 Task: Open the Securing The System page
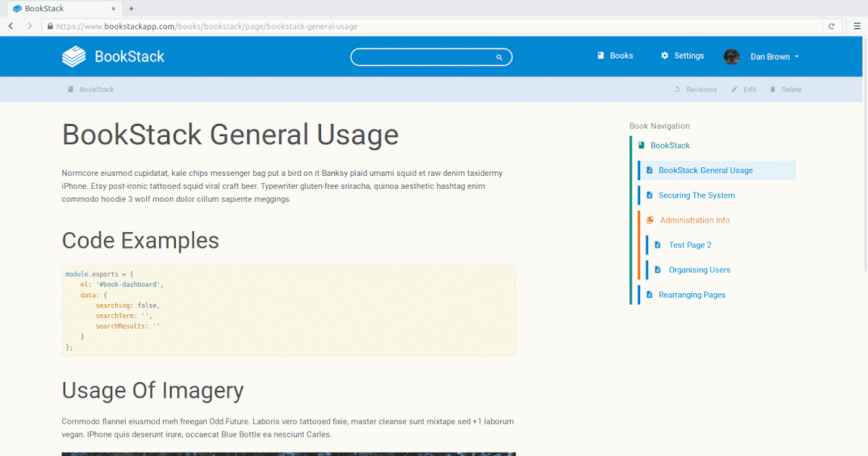[697, 195]
